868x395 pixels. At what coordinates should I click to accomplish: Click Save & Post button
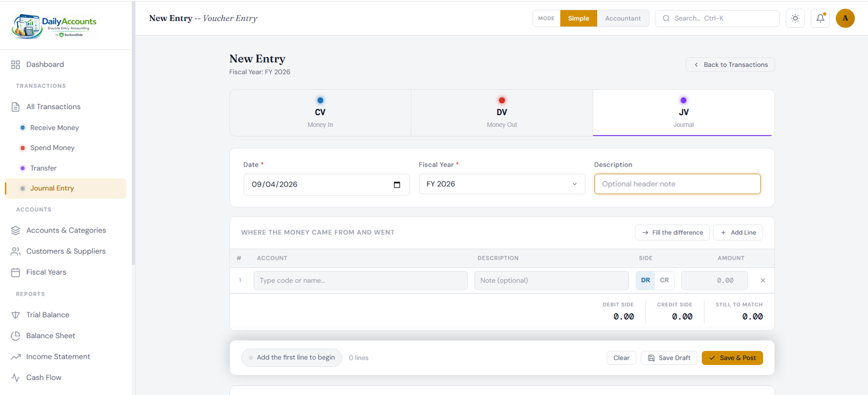pyautogui.click(x=732, y=358)
